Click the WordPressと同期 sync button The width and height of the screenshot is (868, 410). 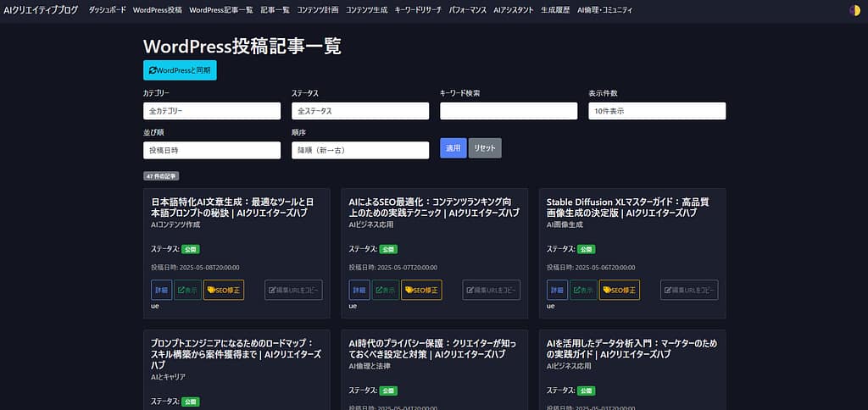click(180, 70)
